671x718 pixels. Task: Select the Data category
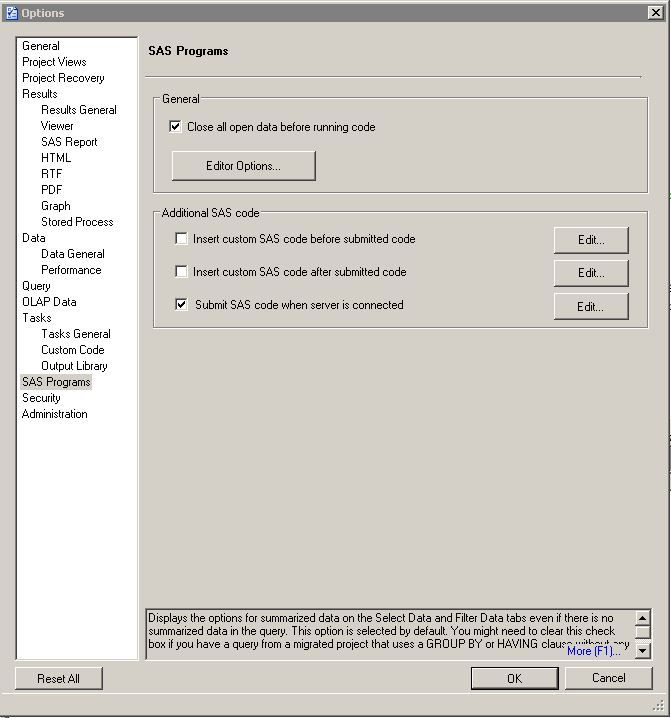[34, 238]
